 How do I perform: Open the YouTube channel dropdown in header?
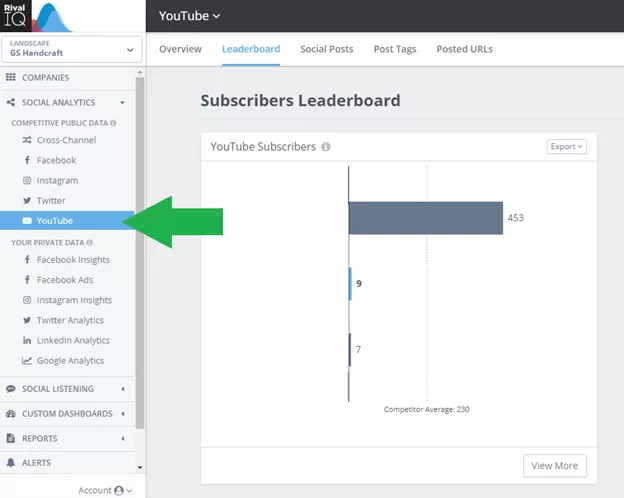pyautogui.click(x=189, y=16)
